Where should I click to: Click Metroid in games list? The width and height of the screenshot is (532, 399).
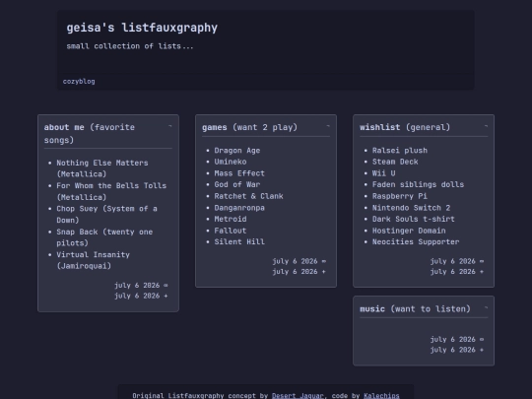(x=231, y=219)
